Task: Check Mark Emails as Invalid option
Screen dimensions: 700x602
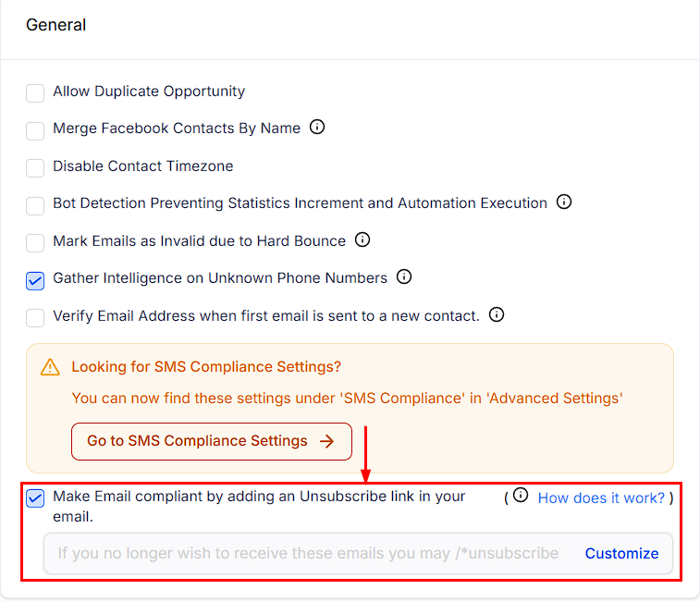Action: tap(35, 243)
